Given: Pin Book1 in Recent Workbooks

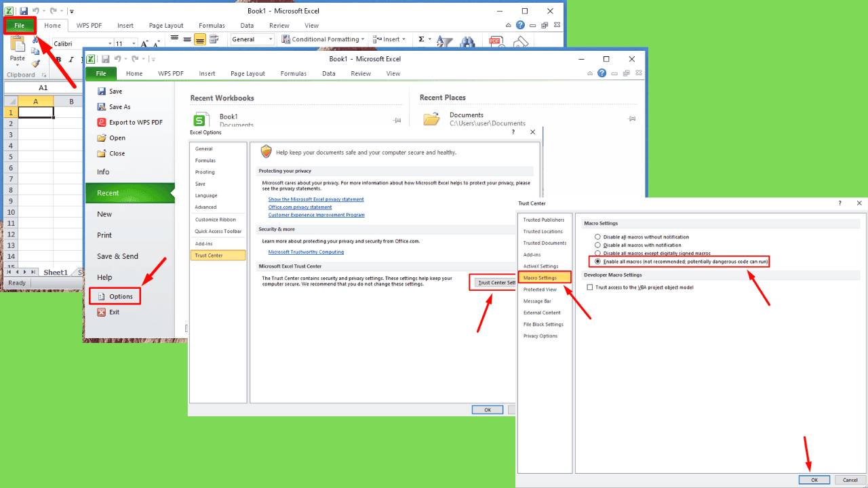Looking at the screenshot, I should tap(396, 119).
